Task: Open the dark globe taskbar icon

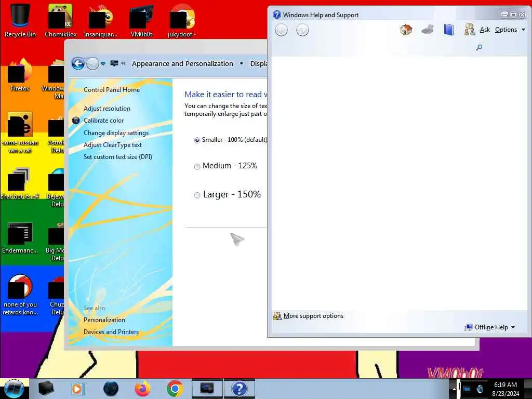Action: point(111,389)
